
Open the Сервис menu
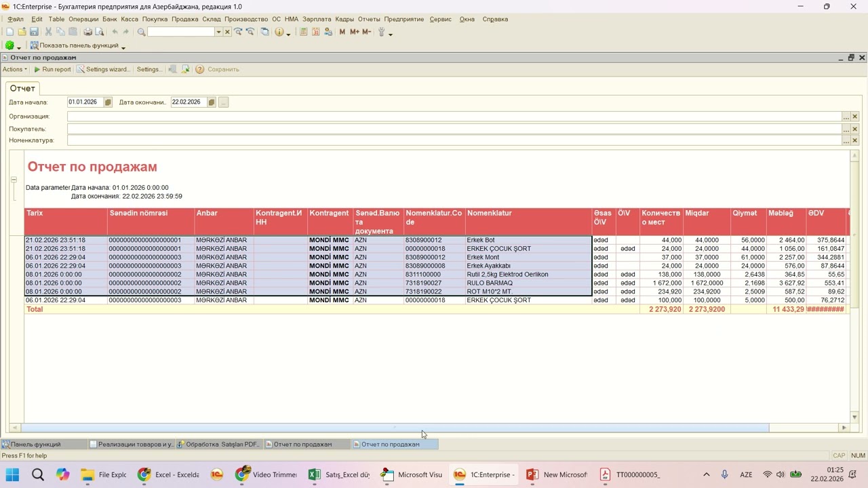441,19
